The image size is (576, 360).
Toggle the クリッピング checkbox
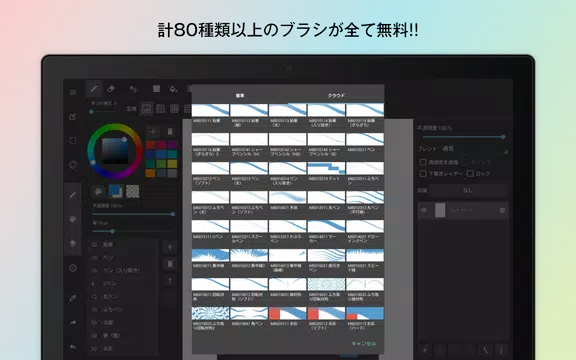(465, 162)
